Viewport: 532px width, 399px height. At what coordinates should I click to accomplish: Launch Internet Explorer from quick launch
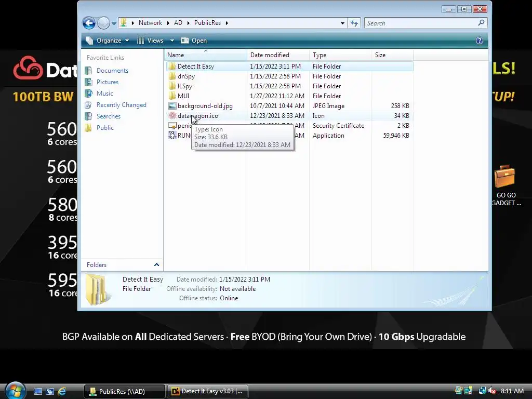pyautogui.click(x=62, y=391)
